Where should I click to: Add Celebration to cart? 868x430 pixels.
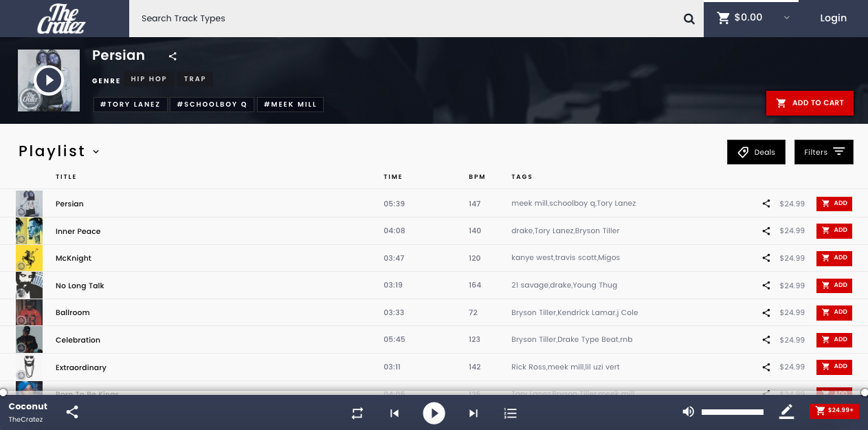(834, 339)
